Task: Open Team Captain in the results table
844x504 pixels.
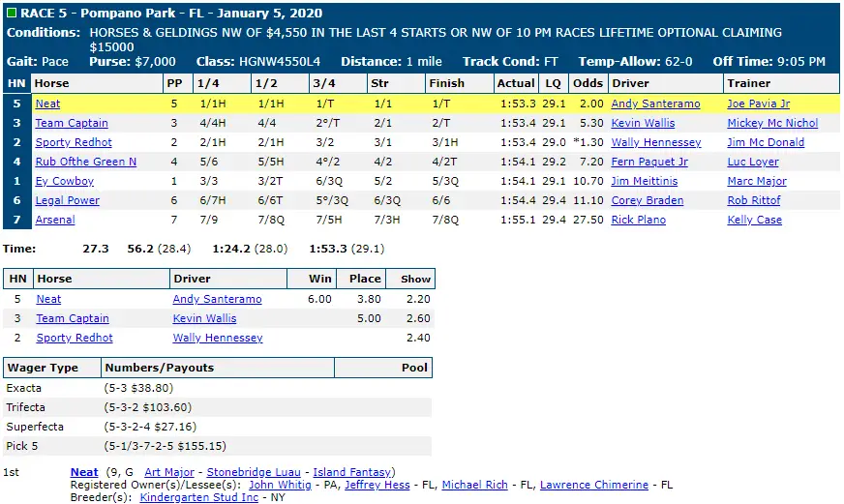Action: pos(72,123)
